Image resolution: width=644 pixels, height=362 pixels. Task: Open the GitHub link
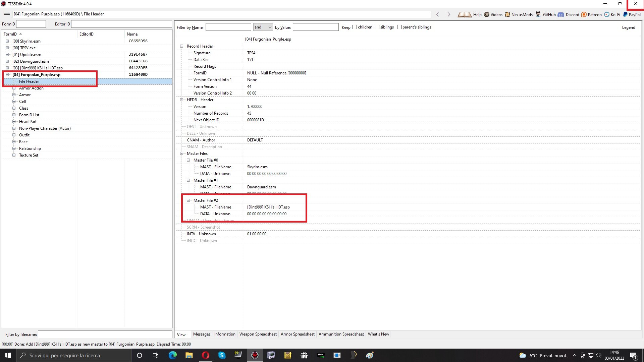pyautogui.click(x=545, y=14)
